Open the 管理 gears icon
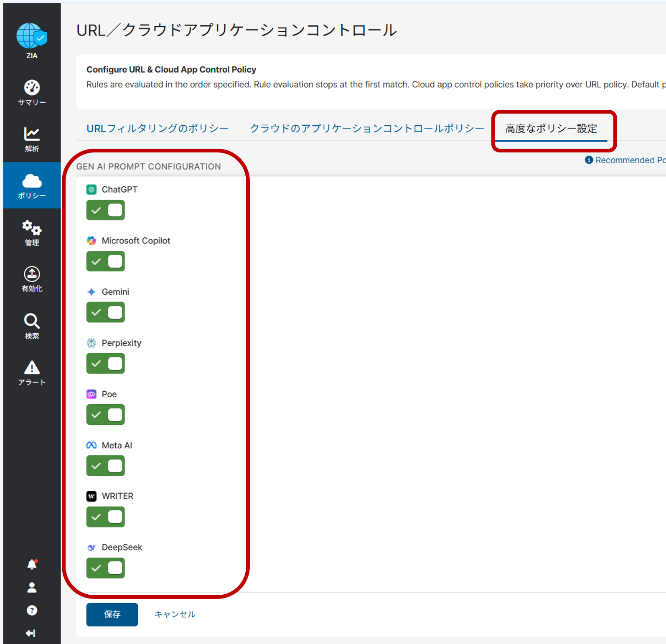The height and width of the screenshot is (644, 666). 32,228
